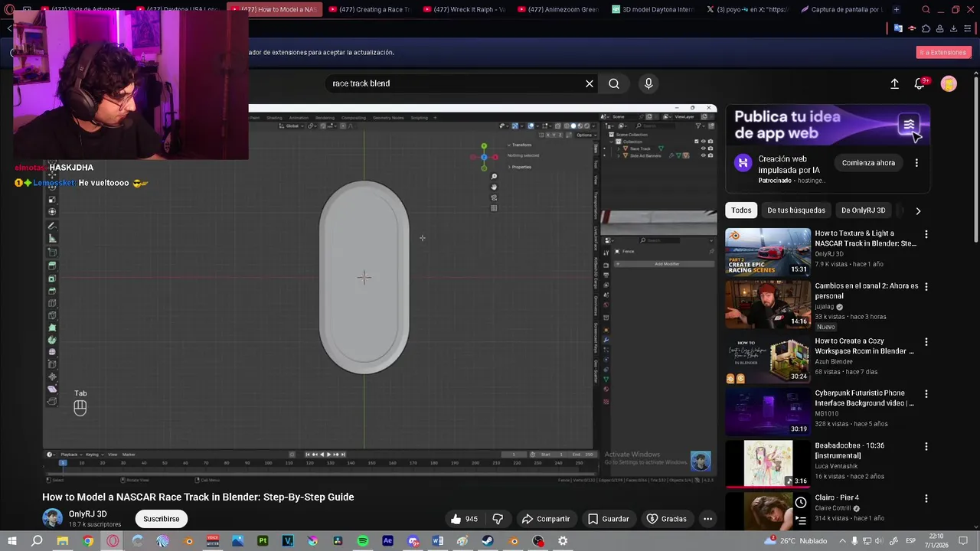Click Blender orthographic grid toggle gizmo
Viewport: 980px width, 551px height.
coord(494,207)
